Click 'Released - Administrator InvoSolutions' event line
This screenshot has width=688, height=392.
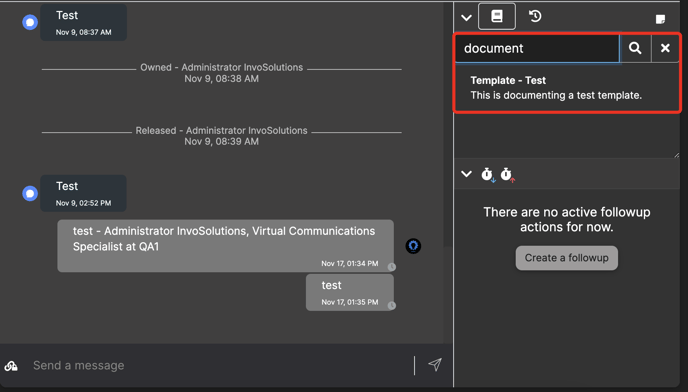pos(222,130)
